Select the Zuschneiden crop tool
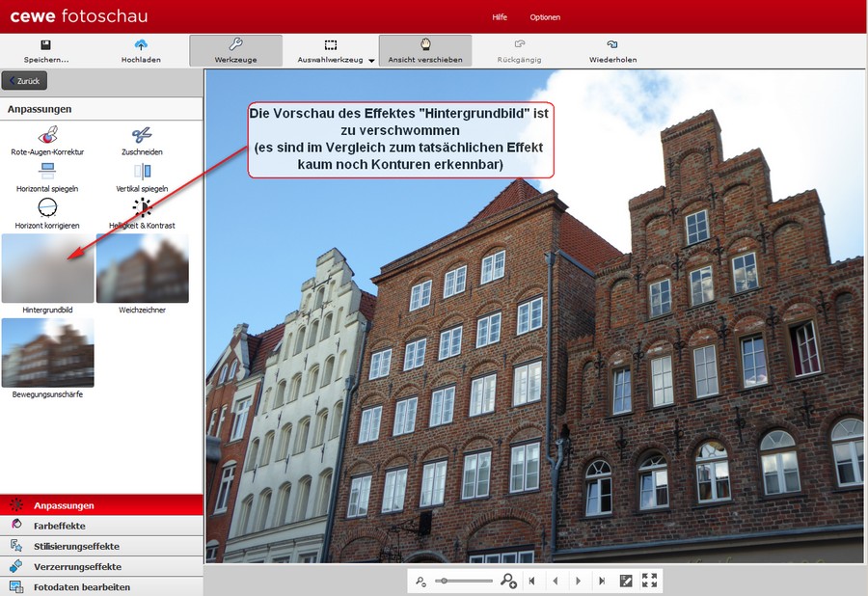This screenshot has width=868, height=596. [x=142, y=135]
